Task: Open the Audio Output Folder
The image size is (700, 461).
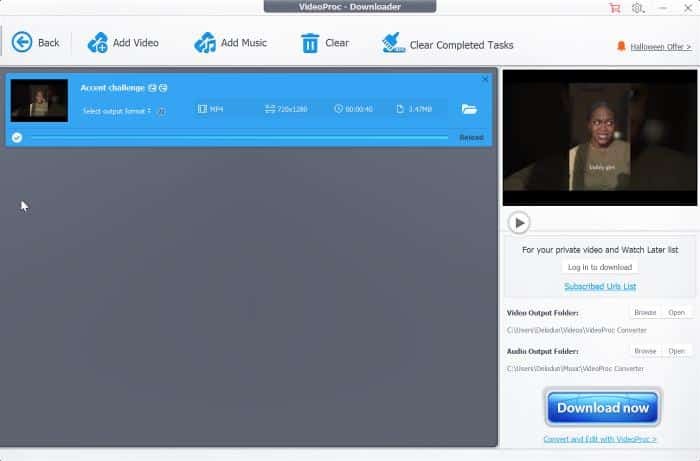Action: (676, 351)
